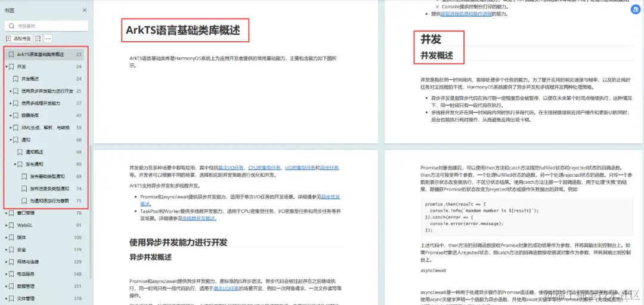Click the bookmark icon beside 窗口管理
644x305 pixels.
coord(11,213)
